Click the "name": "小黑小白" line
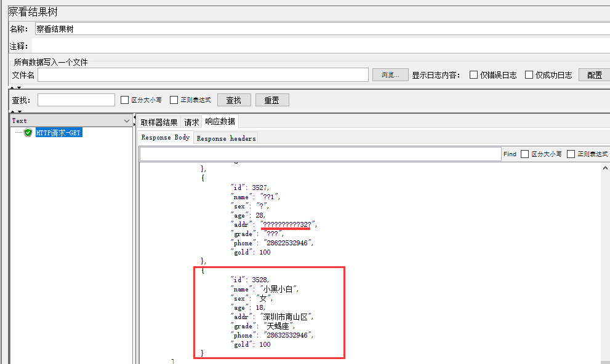Screen dimensions: 610x364 tap(265, 289)
